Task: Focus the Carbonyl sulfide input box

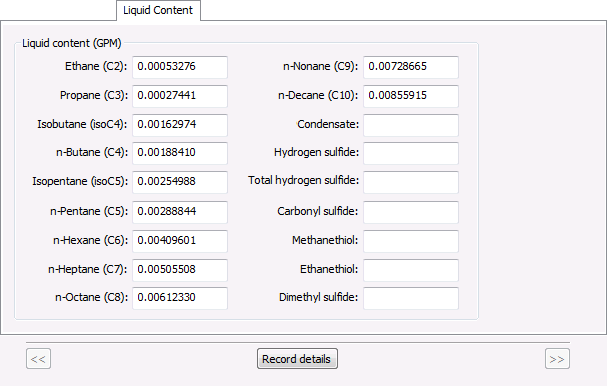Action: point(411,212)
